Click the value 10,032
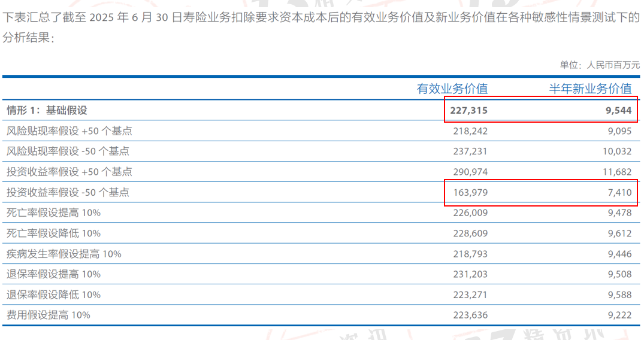Viewport: 644px width, 340px height. (x=616, y=151)
